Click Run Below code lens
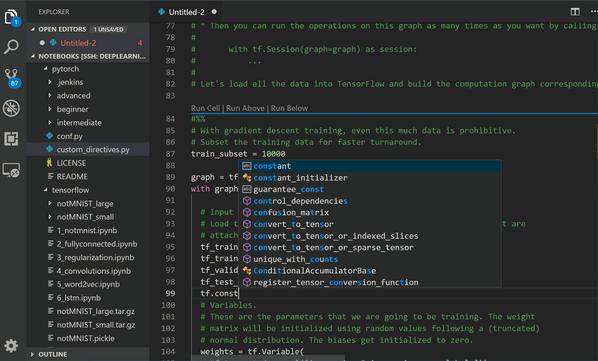The width and height of the screenshot is (598, 361). click(289, 108)
